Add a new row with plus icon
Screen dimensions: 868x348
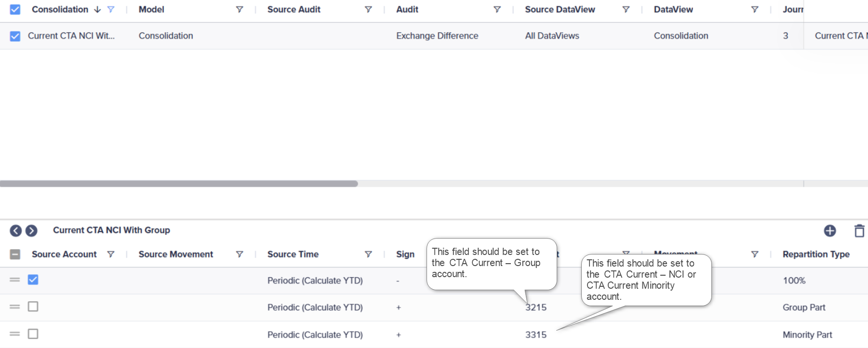[830, 231]
